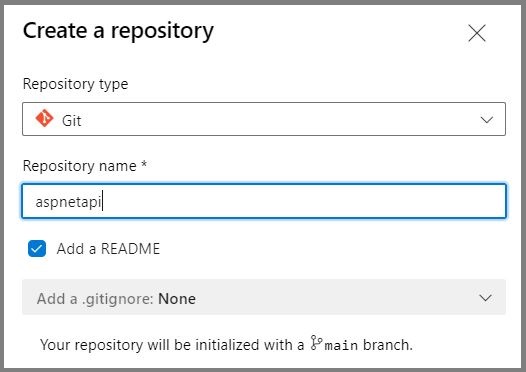The width and height of the screenshot is (526, 372).
Task: Close the Create a repository dialog
Action: coord(477,33)
